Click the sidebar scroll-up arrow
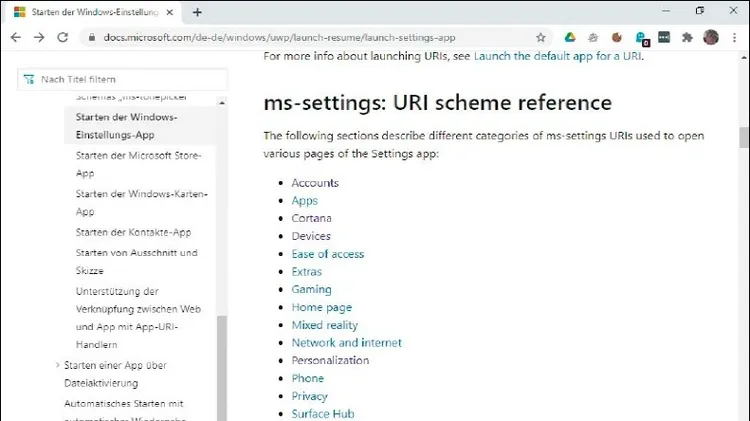Screen dimensions: 750x421 222,103
